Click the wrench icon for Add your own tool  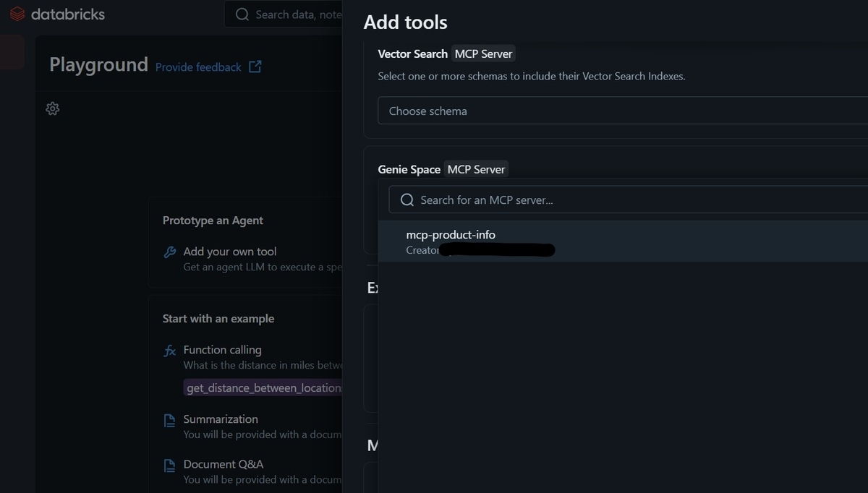[x=170, y=252]
